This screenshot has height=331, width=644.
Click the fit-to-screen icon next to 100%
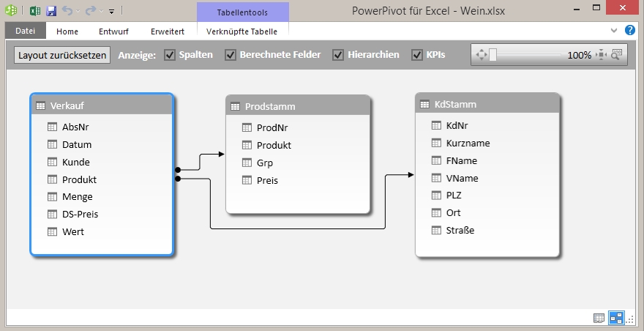point(602,55)
